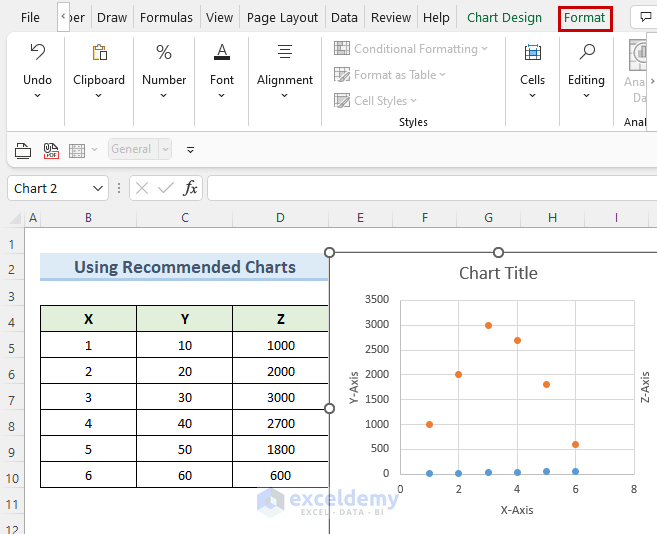The image size is (657, 534).
Task: Open the Name Box dropdown arrow
Action: (x=98, y=189)
